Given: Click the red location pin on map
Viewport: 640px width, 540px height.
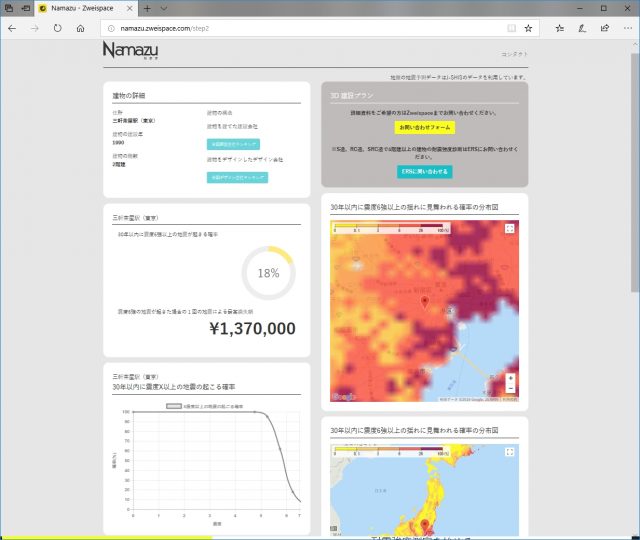Looking at the screenshot, I should click(424, 301).
